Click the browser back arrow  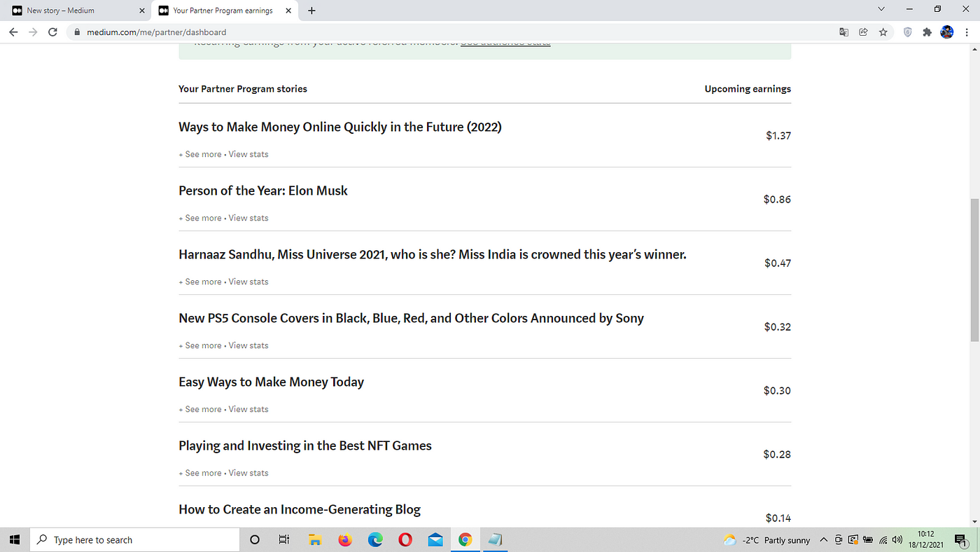(13, 32)
